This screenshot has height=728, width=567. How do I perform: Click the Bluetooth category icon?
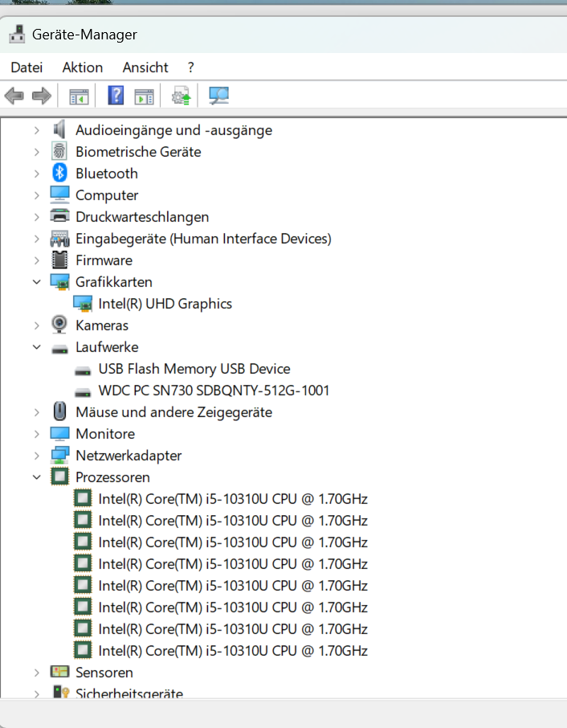59,174
